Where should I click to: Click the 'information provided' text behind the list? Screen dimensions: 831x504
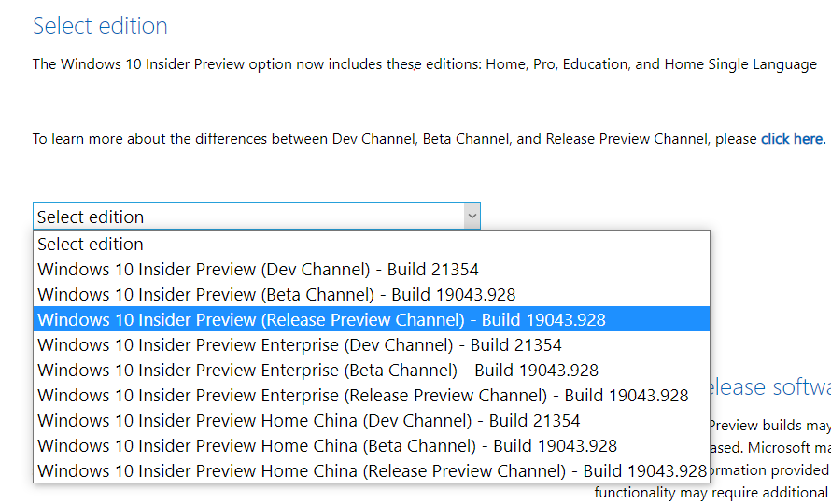click(769, 470)
